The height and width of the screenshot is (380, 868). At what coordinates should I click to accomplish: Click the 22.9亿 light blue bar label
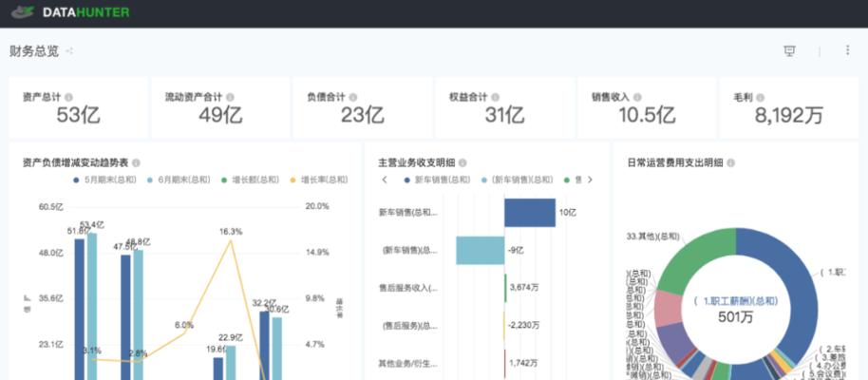point(231,337)
